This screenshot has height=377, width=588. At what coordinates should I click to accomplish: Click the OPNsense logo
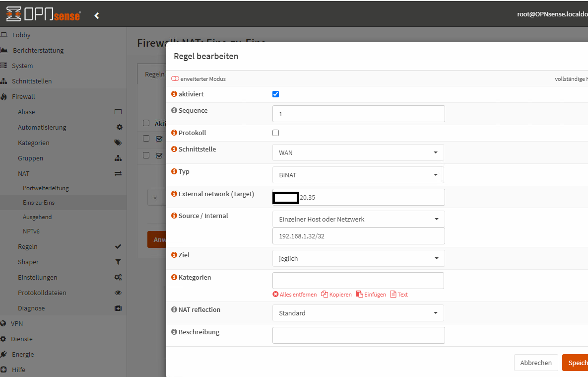(43, 14)
